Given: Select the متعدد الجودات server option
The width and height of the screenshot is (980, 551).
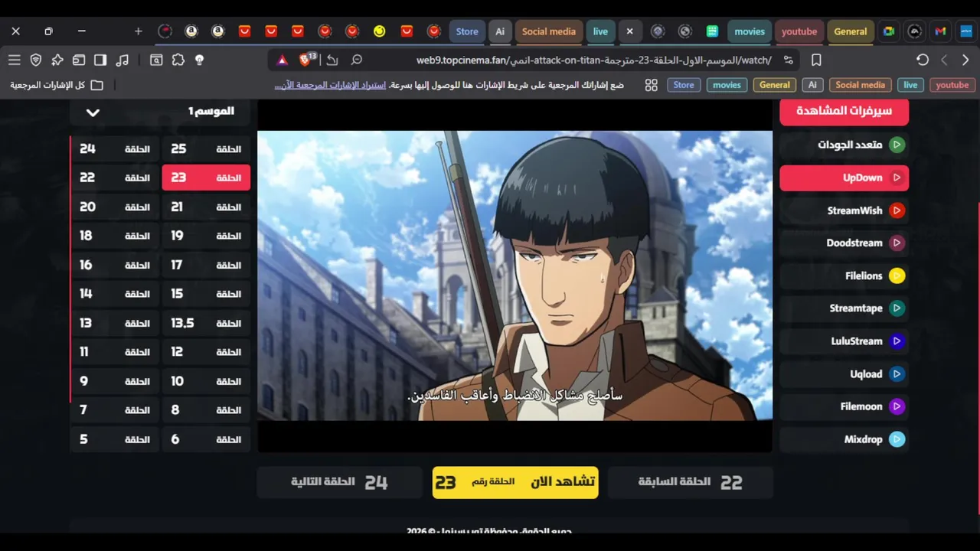Looking at the screenshot, I should (x=844, y=145).
